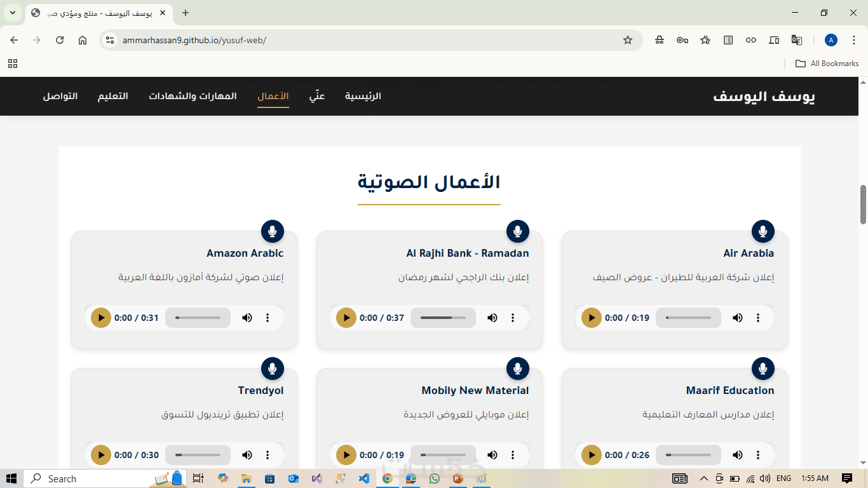Open the Windows Start menu
This screenshot has height=488, width=868.
click(11, 478)
